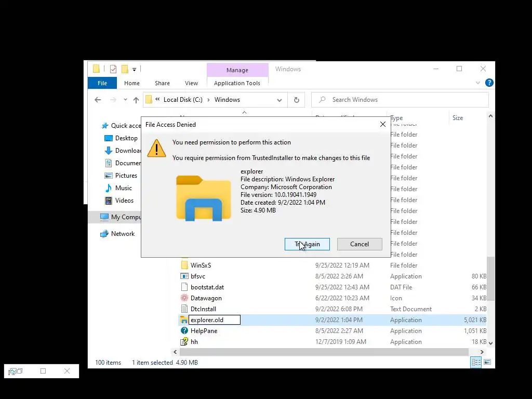Click the explorer.old file icon
Image resolution: width=532 pixels, height=399 pixels.
point(184,320)
